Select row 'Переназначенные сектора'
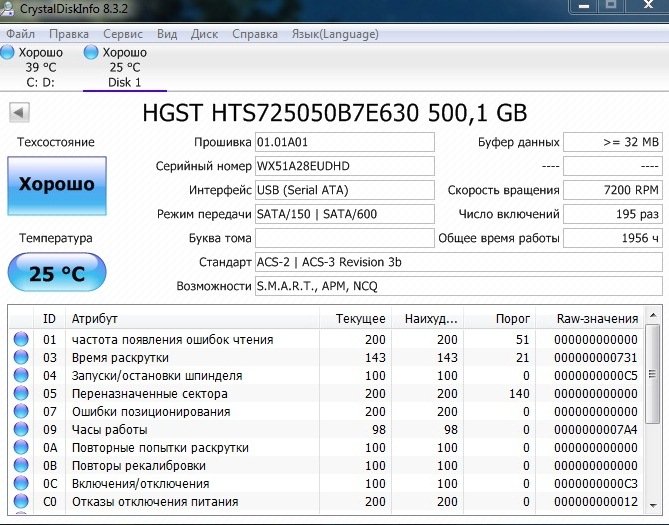The width and height of the screenshot is (669, 525). tap(326, 394)
